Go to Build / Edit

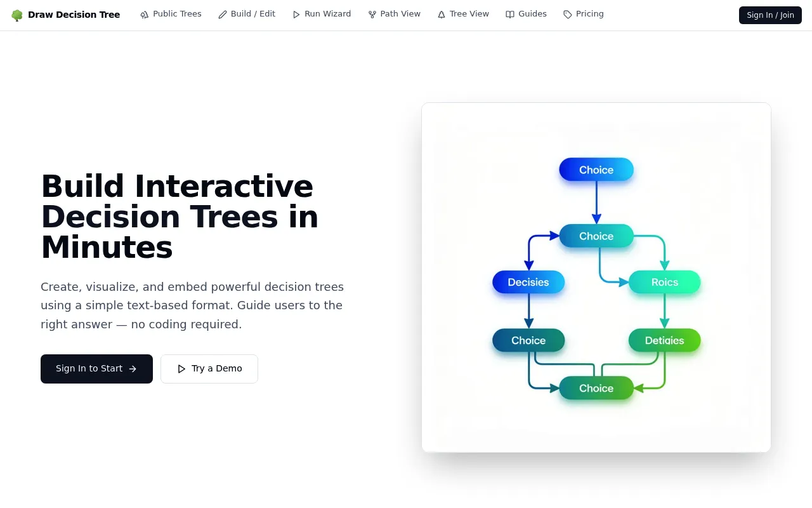coord(247,14)
